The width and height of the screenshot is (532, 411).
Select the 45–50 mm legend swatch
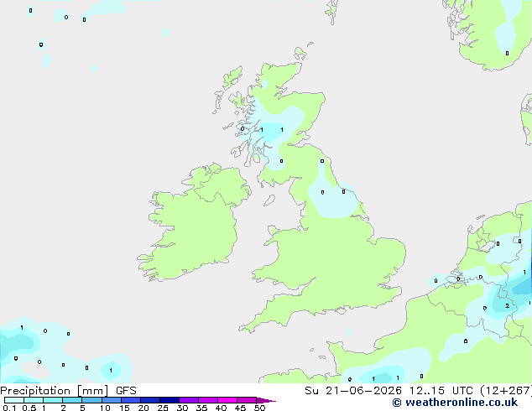click(x=247, y=400)
